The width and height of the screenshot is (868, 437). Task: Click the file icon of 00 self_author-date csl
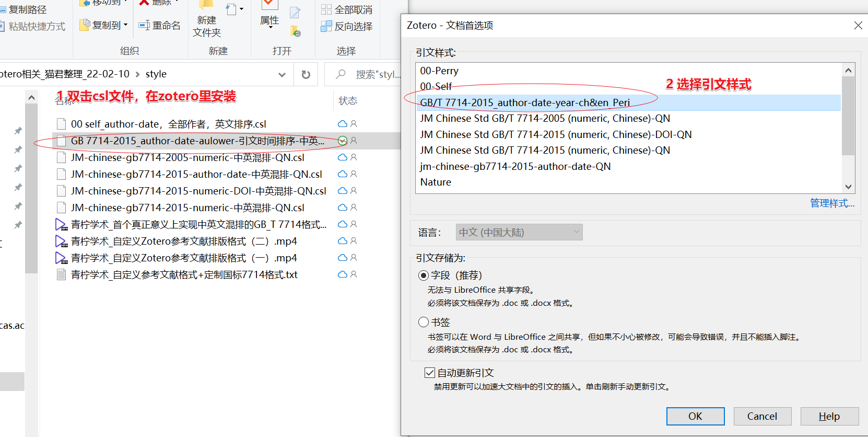click(61, 124)
